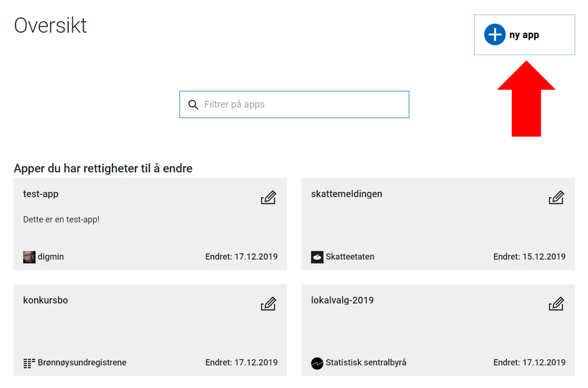Click the 'ny app' button label
The height and width of the screenshot is (388, 588).
click(524, 35)
